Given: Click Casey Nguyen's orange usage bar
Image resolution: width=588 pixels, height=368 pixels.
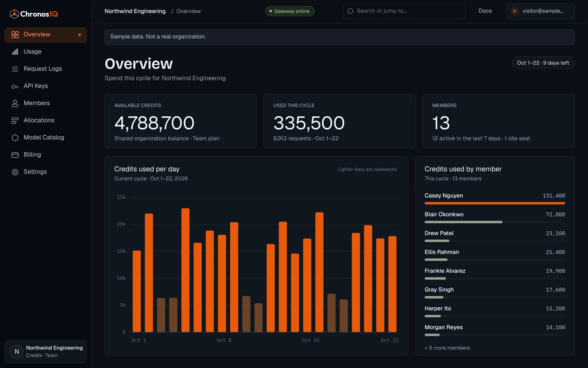Looking at the screenshot, I should pyautogui.click(x=495, y=203).
